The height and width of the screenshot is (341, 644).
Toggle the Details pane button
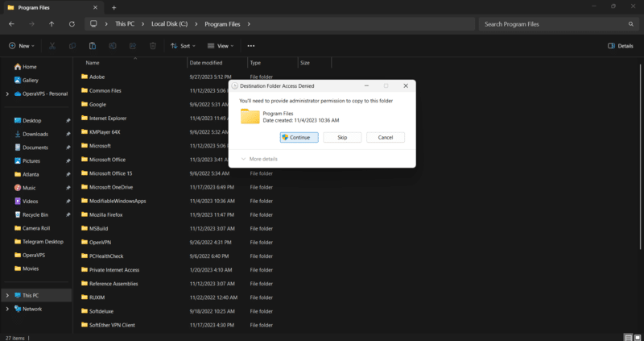point(620,46)
